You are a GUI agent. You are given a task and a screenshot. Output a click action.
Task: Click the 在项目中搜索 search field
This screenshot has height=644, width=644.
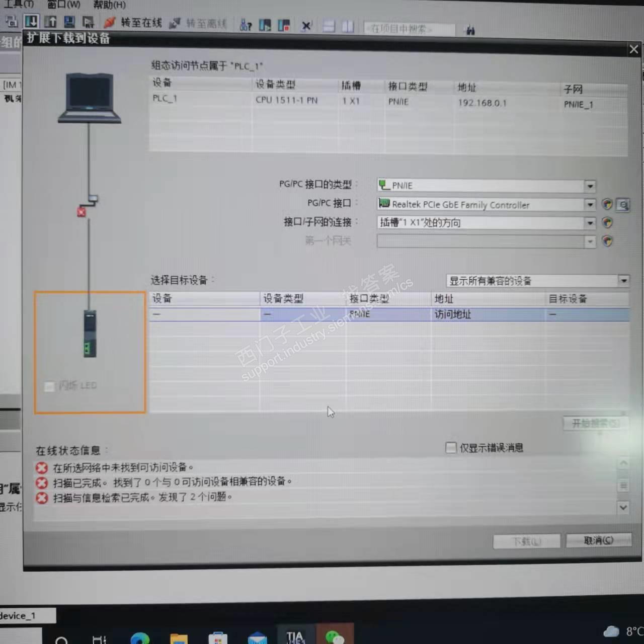(409, 29)
